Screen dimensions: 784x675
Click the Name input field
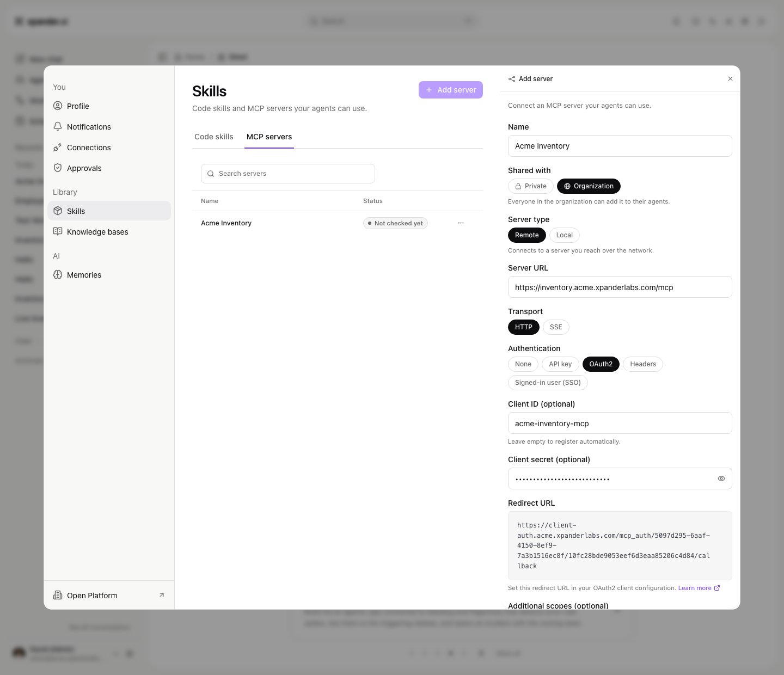click(x=620, y=146)
